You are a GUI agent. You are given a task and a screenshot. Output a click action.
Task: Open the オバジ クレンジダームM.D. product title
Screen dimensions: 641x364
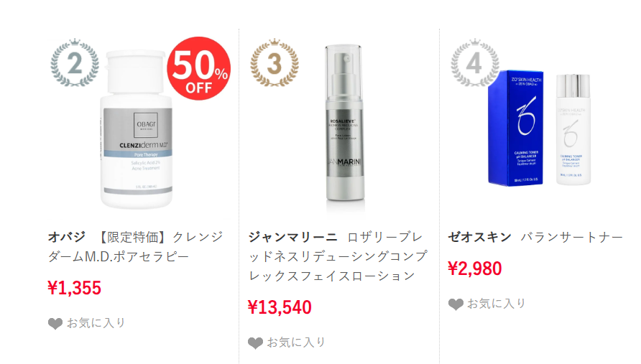pyautogui.click(x=136, y=247)
